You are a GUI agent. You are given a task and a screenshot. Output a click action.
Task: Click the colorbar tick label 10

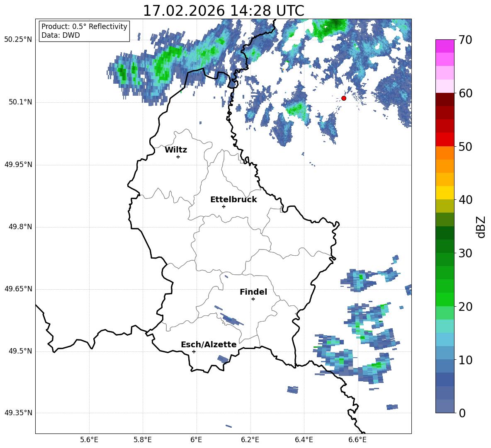pyautogui.click(x=465, y=360)
